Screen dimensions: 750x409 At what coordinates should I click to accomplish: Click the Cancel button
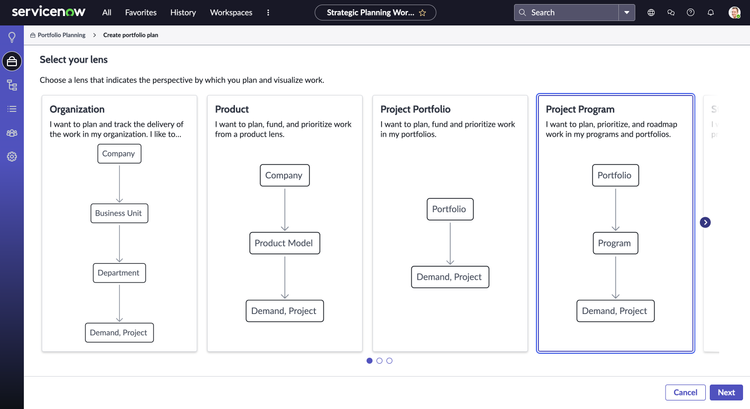pyautogui.click(x=685, y=392)
